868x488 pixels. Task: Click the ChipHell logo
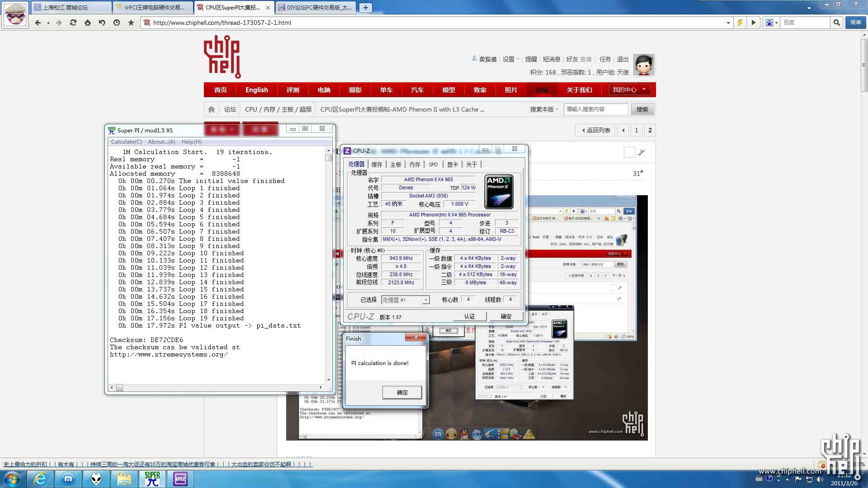pos(222,56)
